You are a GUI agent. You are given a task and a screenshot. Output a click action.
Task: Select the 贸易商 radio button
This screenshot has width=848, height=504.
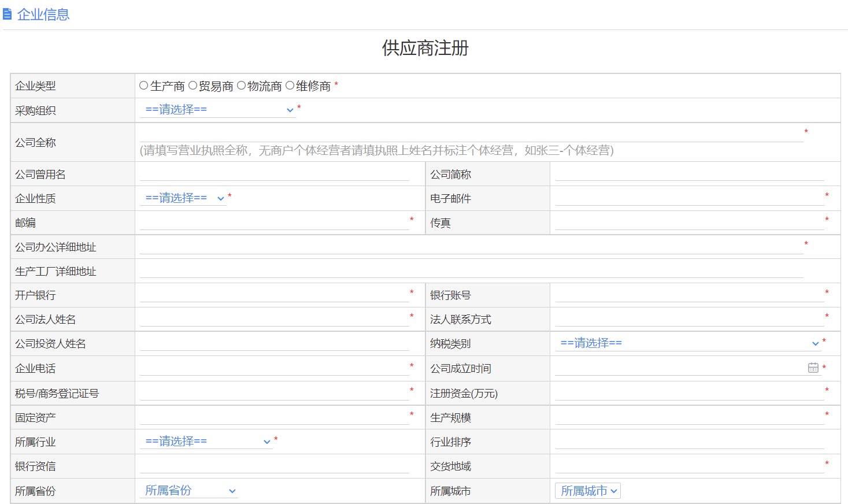click(x=192, y=86)
